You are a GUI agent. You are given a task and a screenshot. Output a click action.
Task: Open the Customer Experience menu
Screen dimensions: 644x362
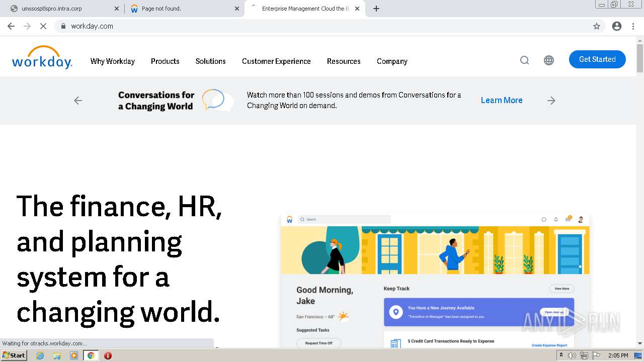276,61
